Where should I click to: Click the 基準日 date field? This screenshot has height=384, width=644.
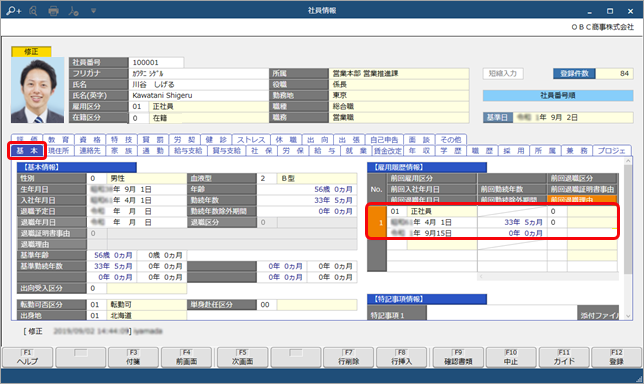coord(573,117)
